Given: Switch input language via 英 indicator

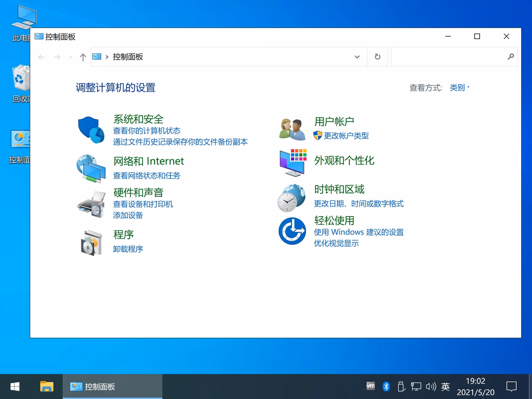Looking at the screenshot, I should (446, 387).
